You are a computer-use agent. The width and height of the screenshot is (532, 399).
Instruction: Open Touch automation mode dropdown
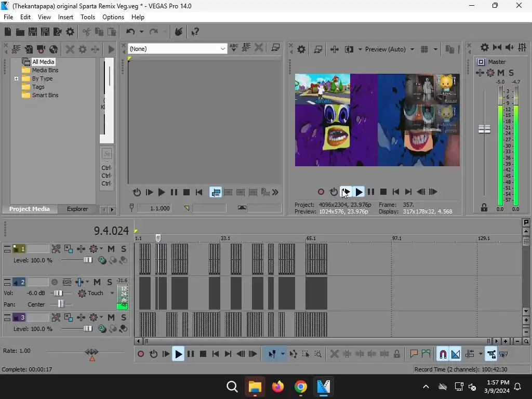tap(112, 293)
